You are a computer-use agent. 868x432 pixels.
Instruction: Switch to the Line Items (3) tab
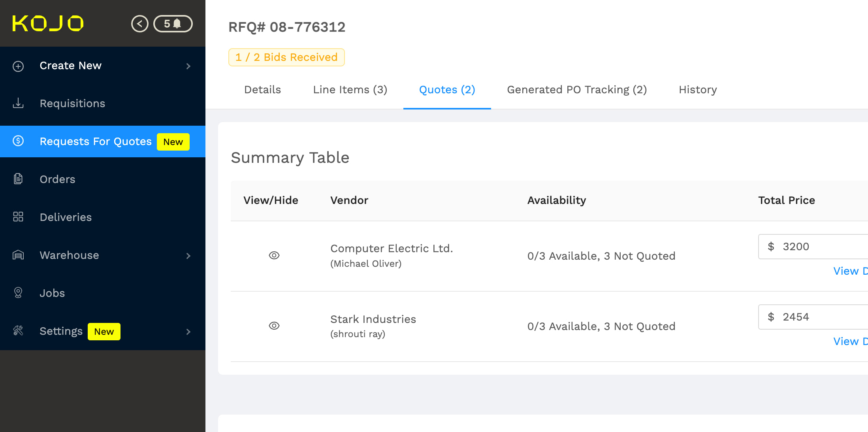[x=350, y=90]
